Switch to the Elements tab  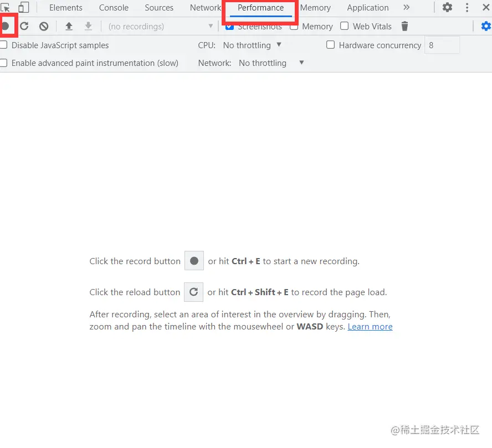coord(66,8)
